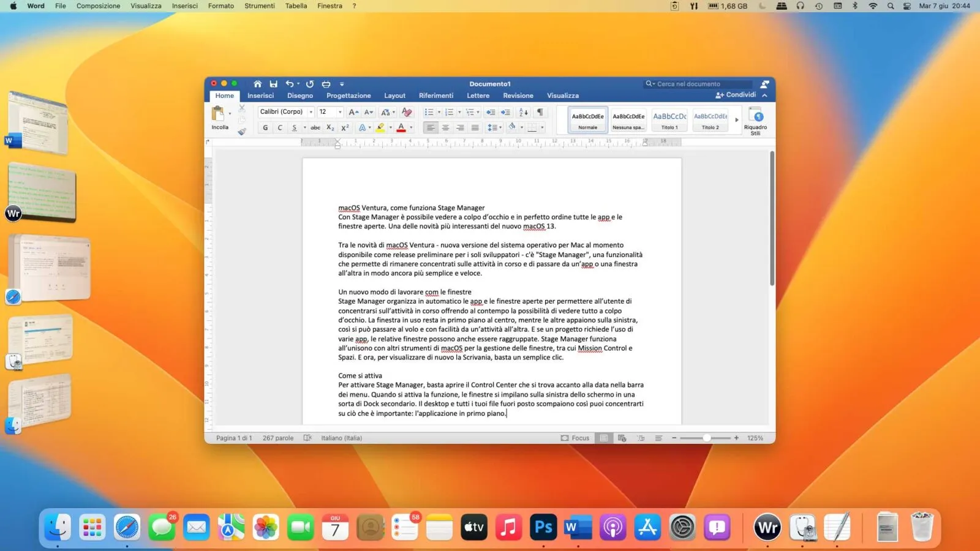Image resolution: width=980 pixels, height=551 pixels.
Task: Open the Format Painter tool
Action: tap(242, 131)
